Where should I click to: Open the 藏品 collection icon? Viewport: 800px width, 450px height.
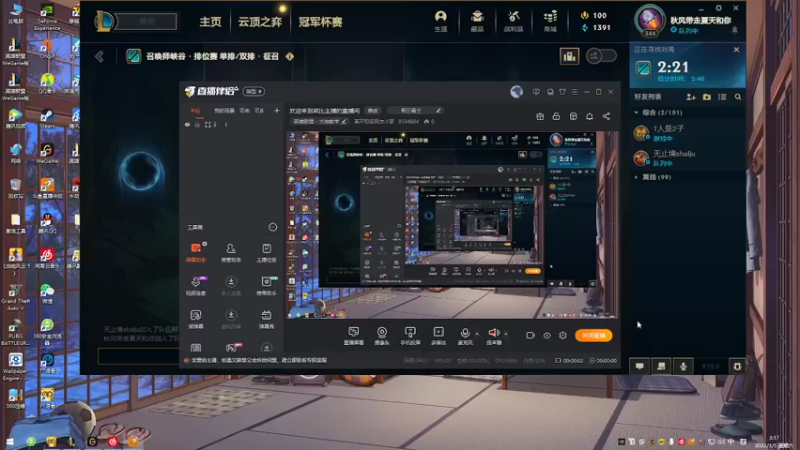477,21
